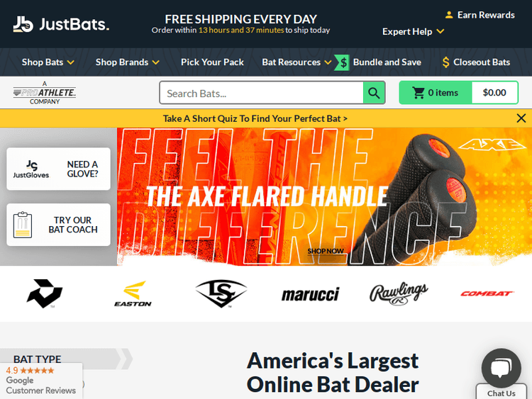Dismiss the yellow quiz banner
The width and height of the screenshot is (532, 399).
(521, 118)
